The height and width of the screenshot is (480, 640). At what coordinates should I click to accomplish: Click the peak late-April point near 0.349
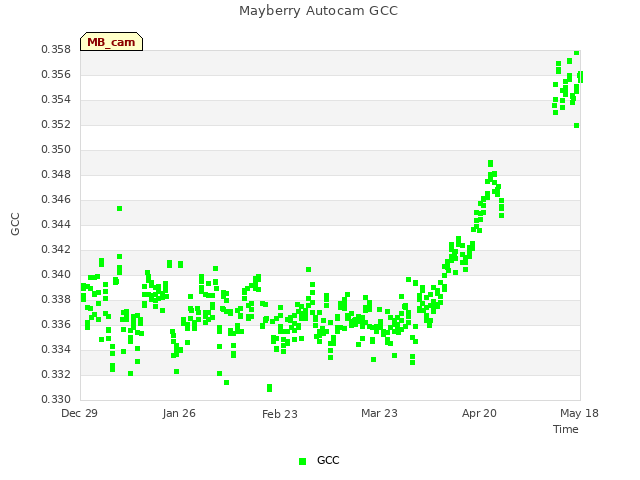pos(491,163)
